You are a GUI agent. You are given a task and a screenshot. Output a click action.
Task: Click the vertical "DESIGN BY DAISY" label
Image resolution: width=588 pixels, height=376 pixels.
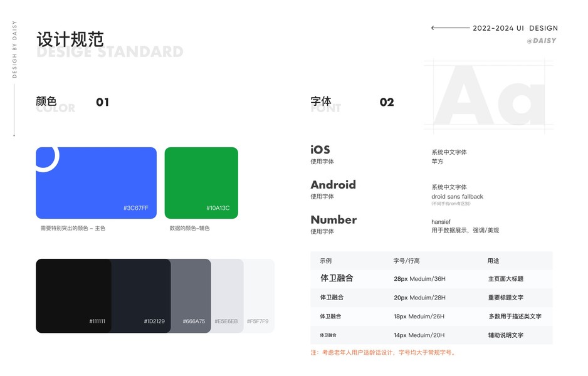[14, 49]
